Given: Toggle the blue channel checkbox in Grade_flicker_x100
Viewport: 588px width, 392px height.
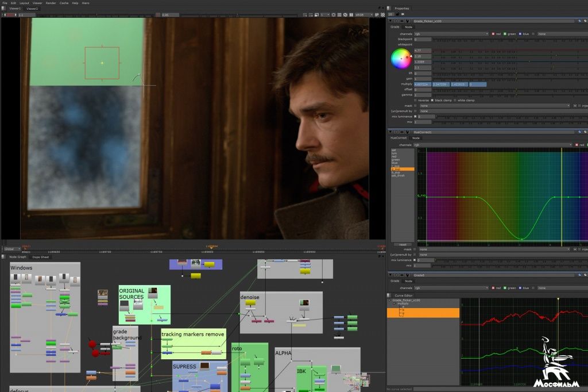Looking at the screenshot, I should 520,34.
